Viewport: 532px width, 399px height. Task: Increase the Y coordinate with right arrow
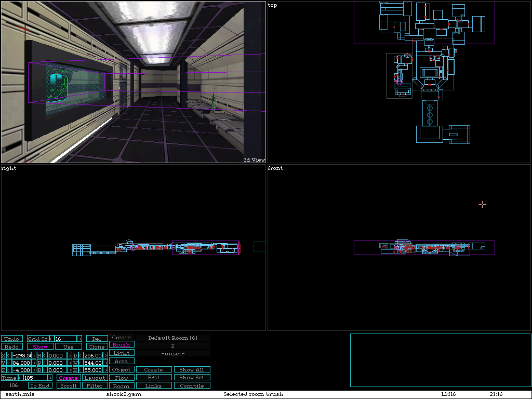pyautogui.click(x=34, y=363)
